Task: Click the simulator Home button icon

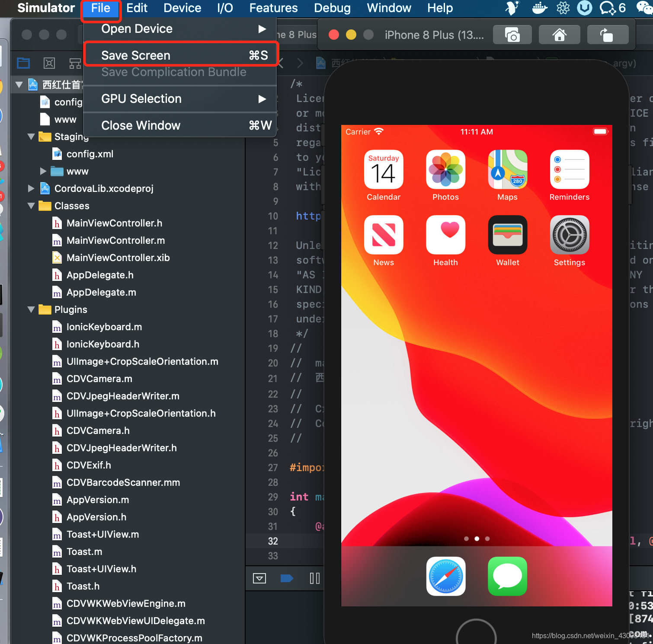Action: (x=560, y=35)
